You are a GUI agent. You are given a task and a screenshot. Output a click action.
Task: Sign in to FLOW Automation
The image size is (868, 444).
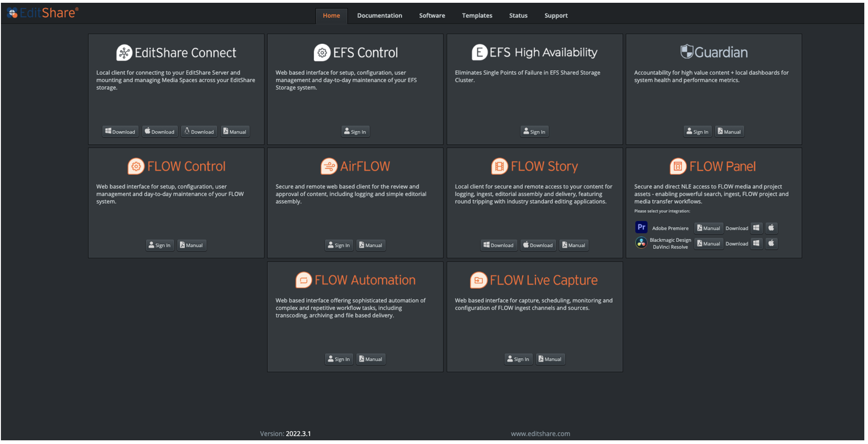coord(339,359)
